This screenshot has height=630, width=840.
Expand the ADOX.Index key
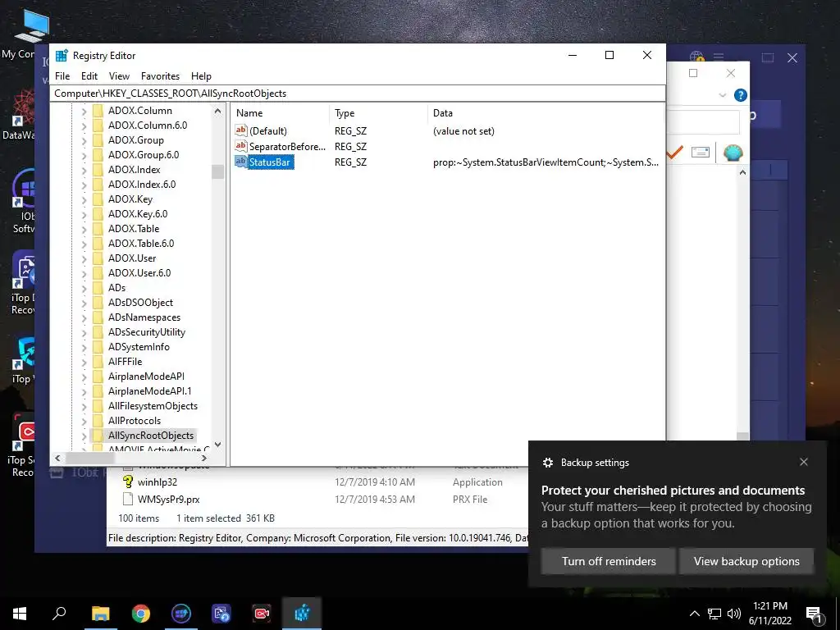(x=84, y=171)
